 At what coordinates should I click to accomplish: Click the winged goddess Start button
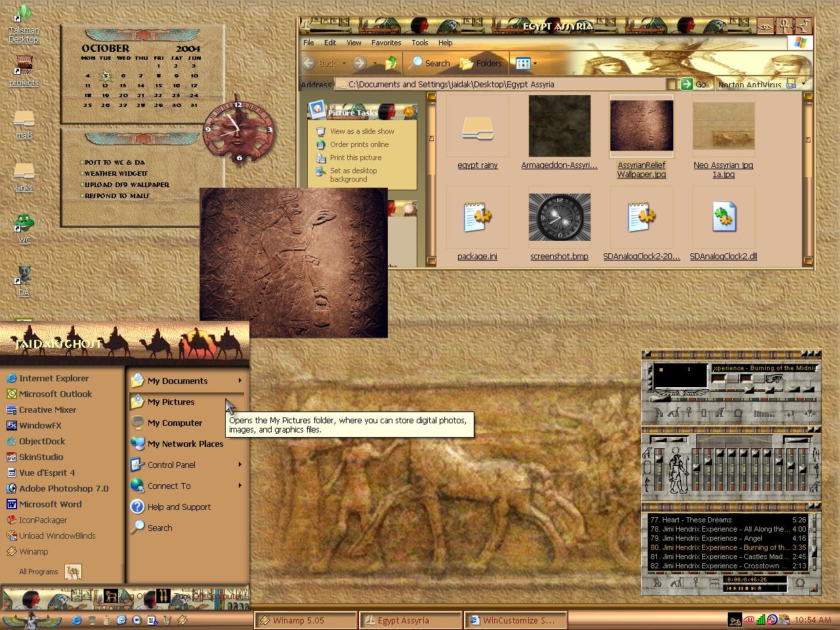(x=31, y=619)
